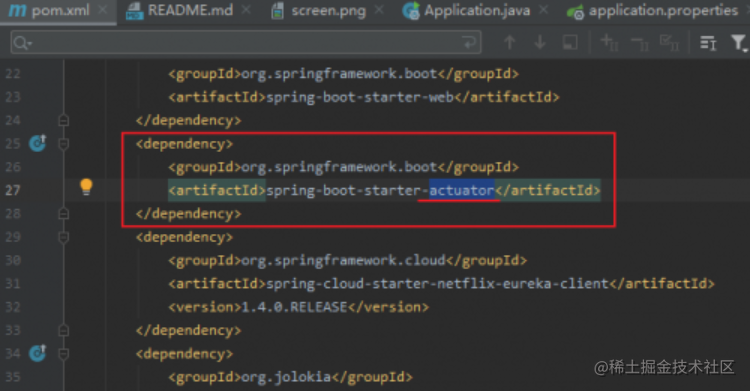
Task: Collapse the fold marker on line 33
Action: [x=64, y=330]
